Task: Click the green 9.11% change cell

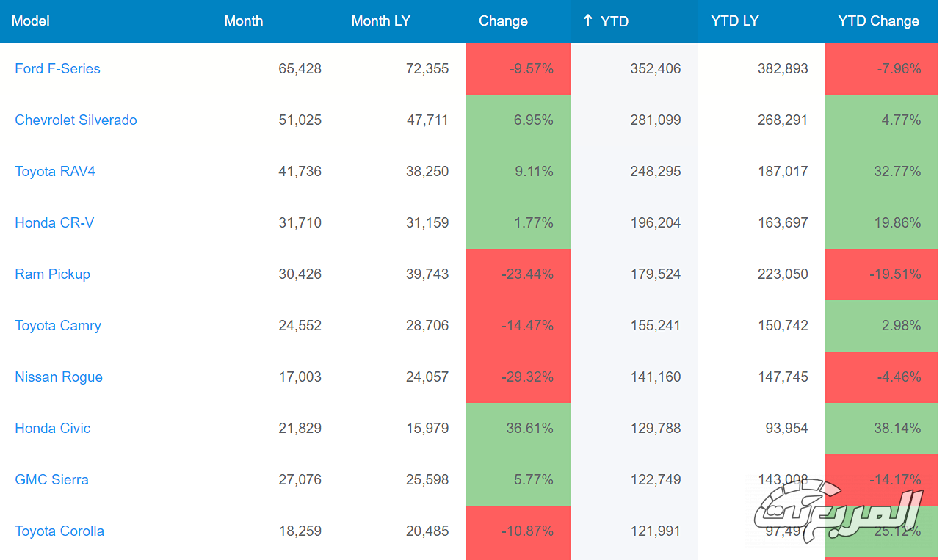Action: click(518, 172)
